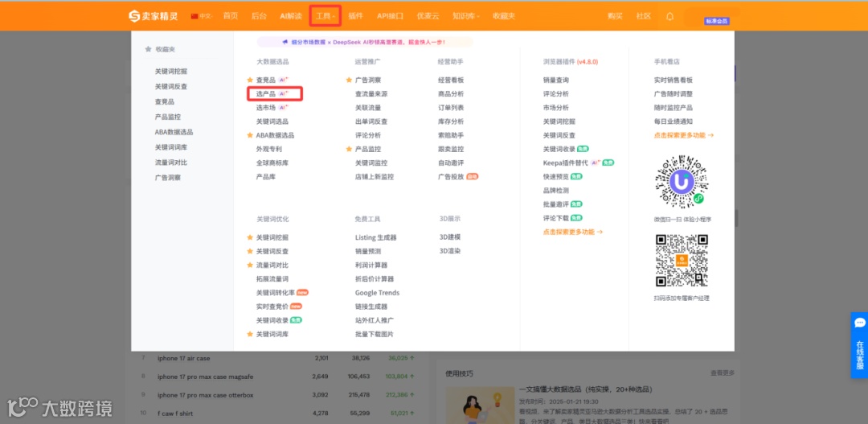Click the star beside 产品监控 under 运营推广
868x424 pixels.
tap(350, 149)
